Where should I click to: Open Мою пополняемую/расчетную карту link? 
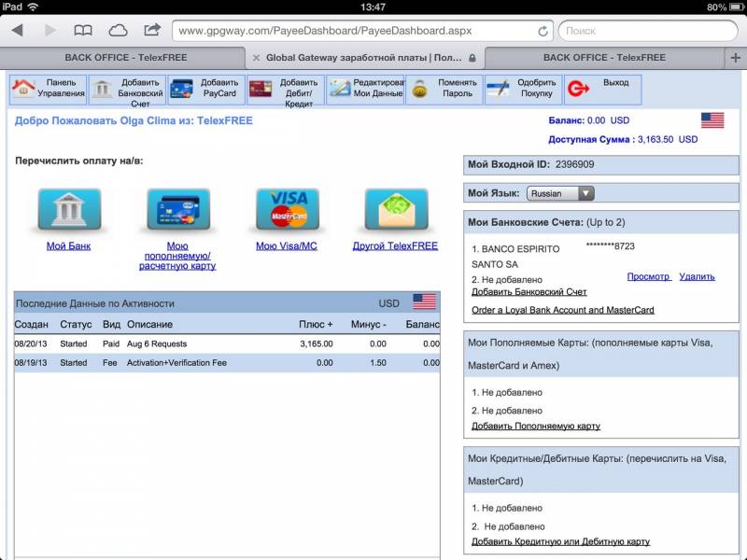pos(177,256)
